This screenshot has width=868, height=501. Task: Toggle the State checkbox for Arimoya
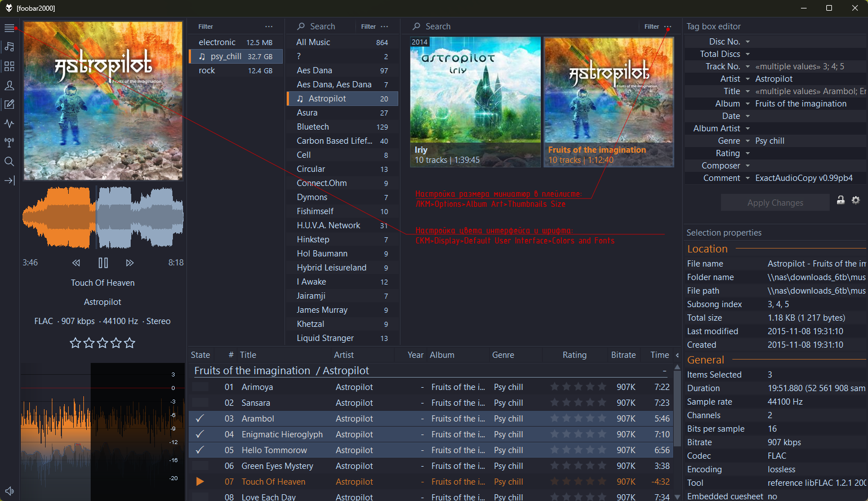pyautogui.click(x=200, y=387)
